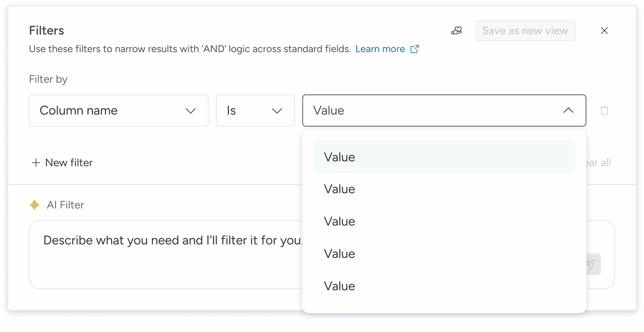Click the Save as new view button

point(525,31)
